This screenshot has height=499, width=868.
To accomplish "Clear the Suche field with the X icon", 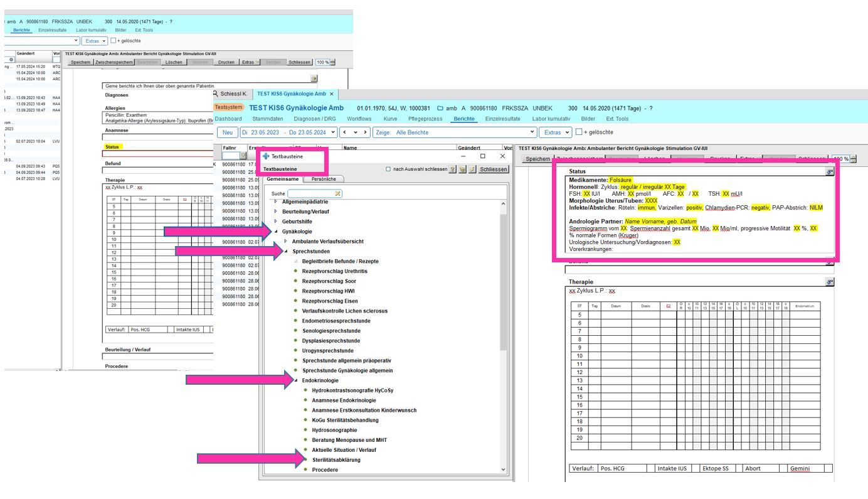I will point(338,194).
